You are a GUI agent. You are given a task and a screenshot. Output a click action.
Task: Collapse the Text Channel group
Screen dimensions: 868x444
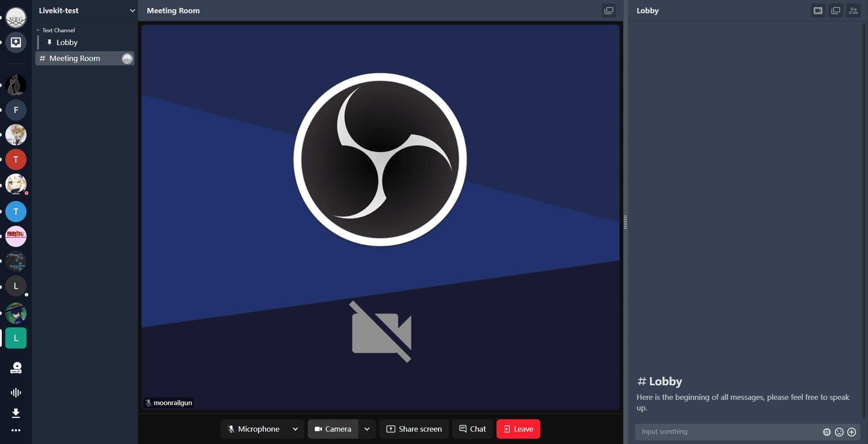[x=56, y=30]
